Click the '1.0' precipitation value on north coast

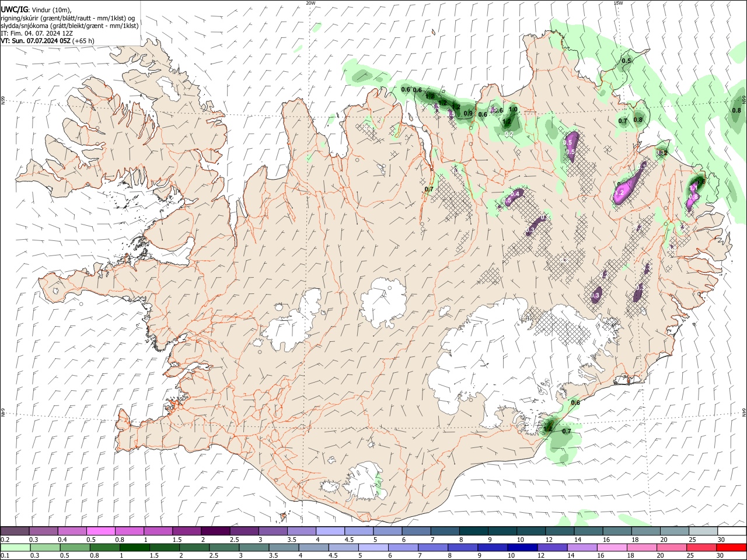click(513, 109)
